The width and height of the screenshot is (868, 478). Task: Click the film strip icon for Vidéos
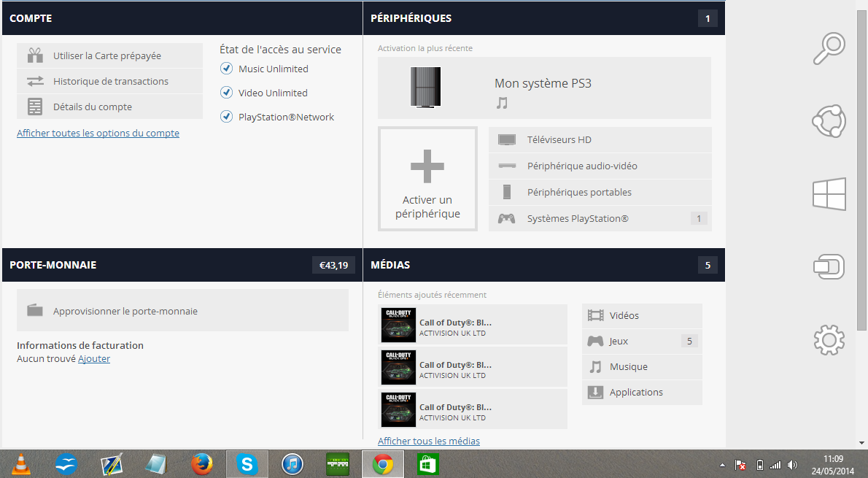[x=596, y=315]
